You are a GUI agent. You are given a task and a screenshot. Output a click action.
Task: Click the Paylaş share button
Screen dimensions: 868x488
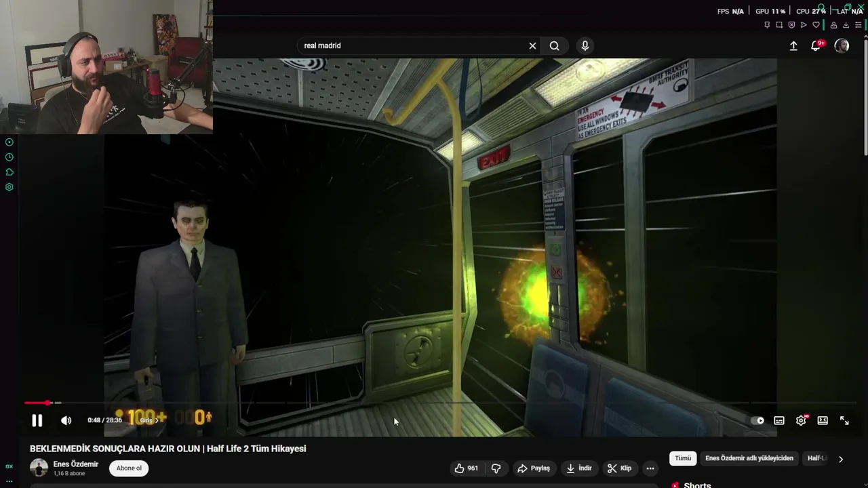click(534, 468)
